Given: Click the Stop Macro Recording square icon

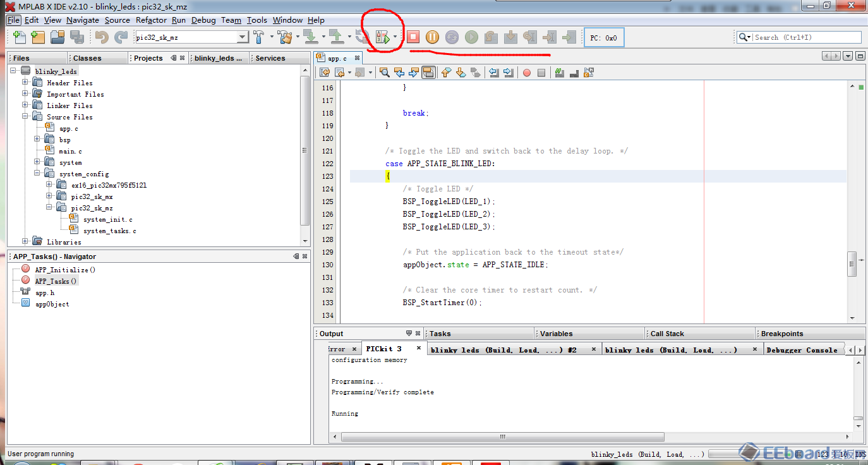Looking at the screenshot, I should point(541,73).
